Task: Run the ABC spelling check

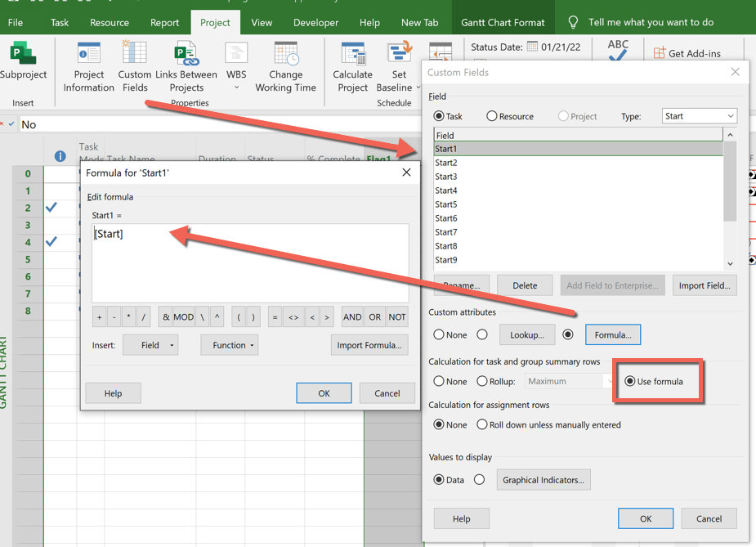Action: click(618, 50)
